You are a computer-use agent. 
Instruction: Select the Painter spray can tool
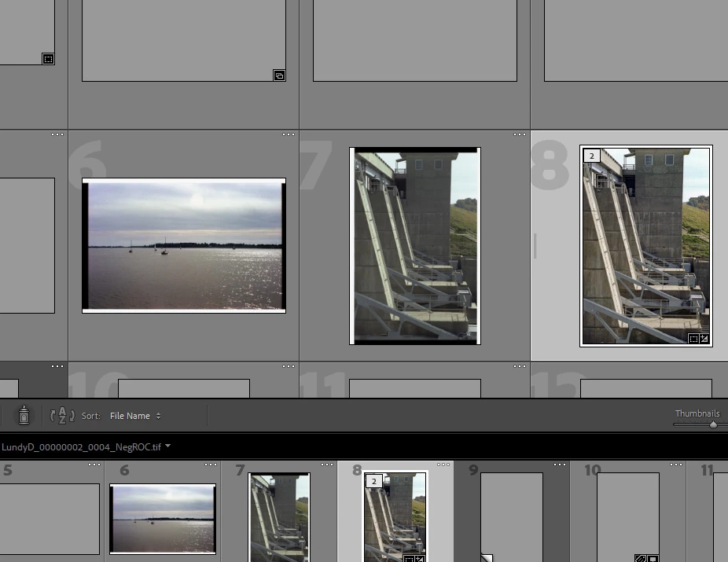[24, 415]
